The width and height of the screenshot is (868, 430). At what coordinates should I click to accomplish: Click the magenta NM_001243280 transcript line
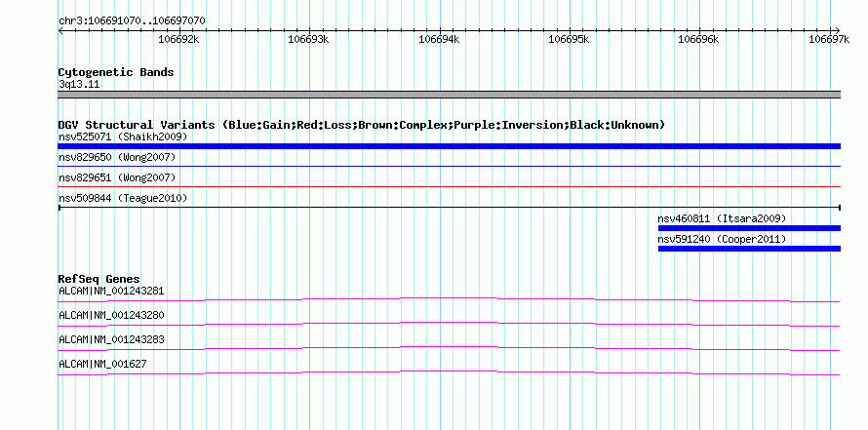(x=449, y=325)
